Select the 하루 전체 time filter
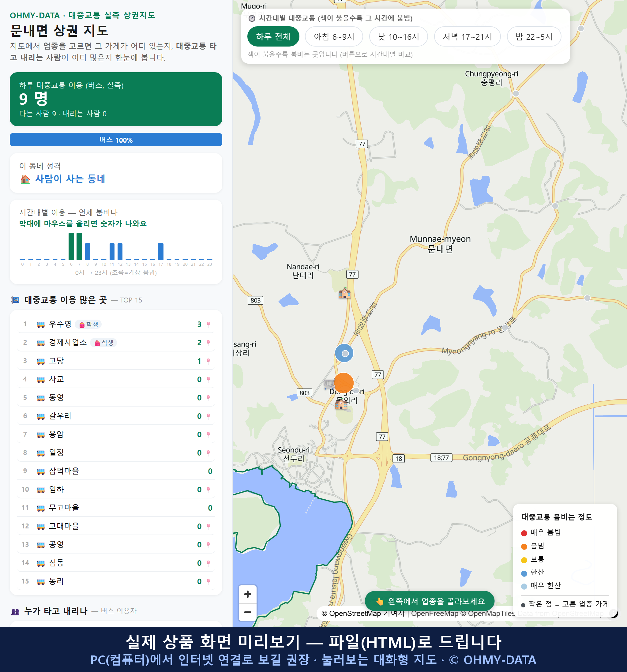627x672 pixels. [x=273, y=36]
